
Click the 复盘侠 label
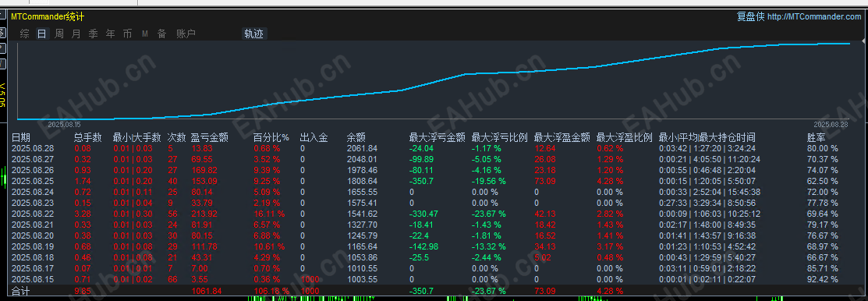[x=750, y=16]
